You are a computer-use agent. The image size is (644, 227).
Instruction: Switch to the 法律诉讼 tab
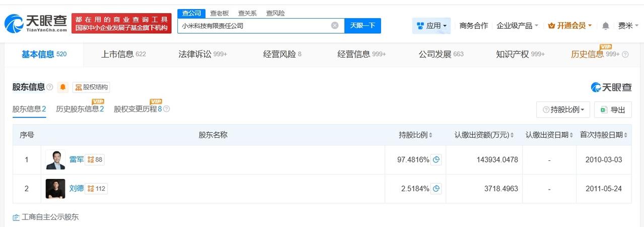[x=203, y=54]
